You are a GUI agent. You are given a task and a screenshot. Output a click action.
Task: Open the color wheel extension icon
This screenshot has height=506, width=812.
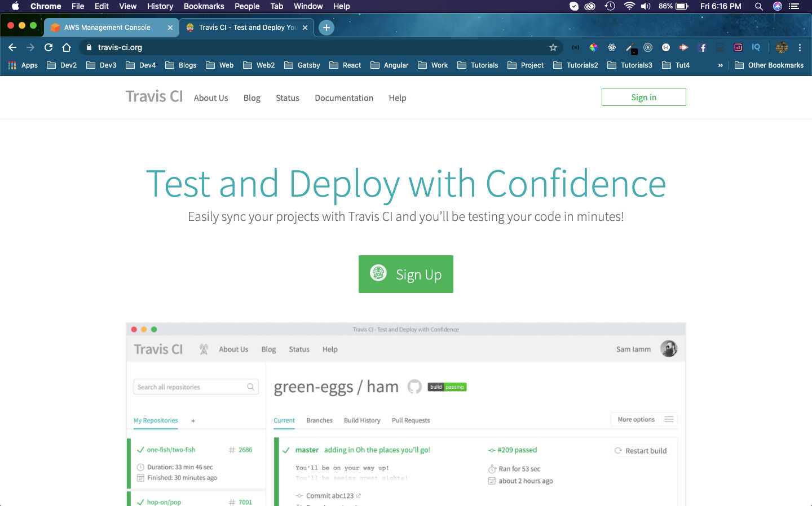594,47
